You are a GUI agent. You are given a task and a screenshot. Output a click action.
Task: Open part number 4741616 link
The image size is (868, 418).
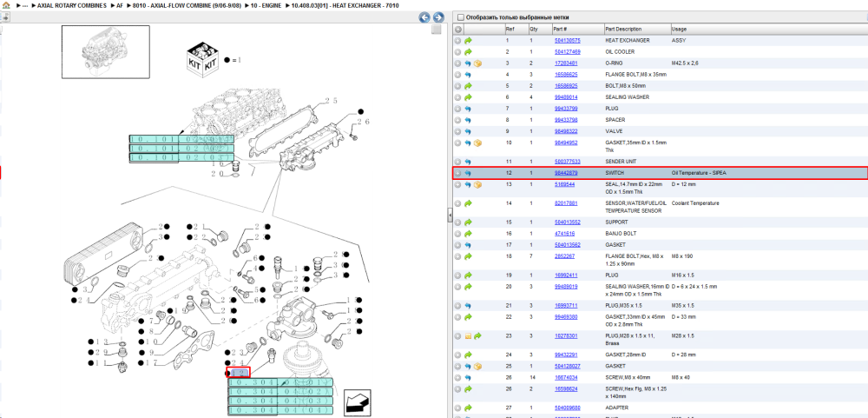[x=563, y=234]
